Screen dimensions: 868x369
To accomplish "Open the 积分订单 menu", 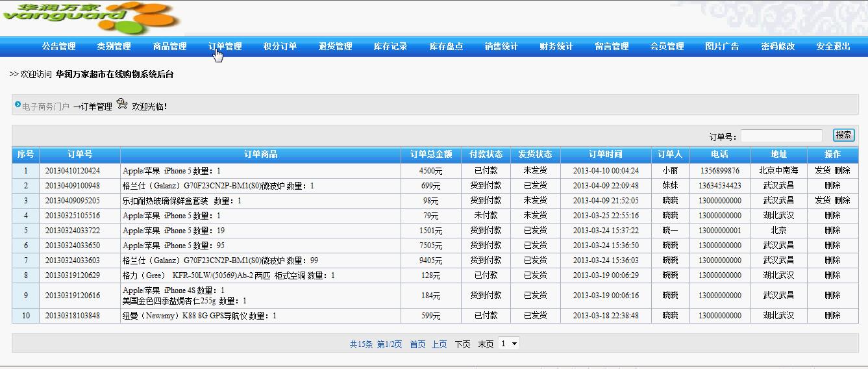I will click(x=280, y=47).
